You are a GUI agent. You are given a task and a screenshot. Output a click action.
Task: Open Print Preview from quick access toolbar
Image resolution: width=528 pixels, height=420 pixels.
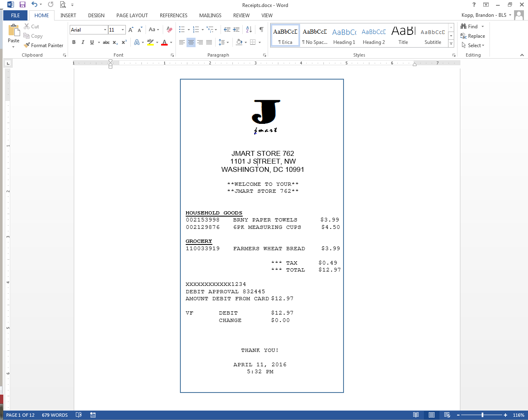[x=63, y=5]
